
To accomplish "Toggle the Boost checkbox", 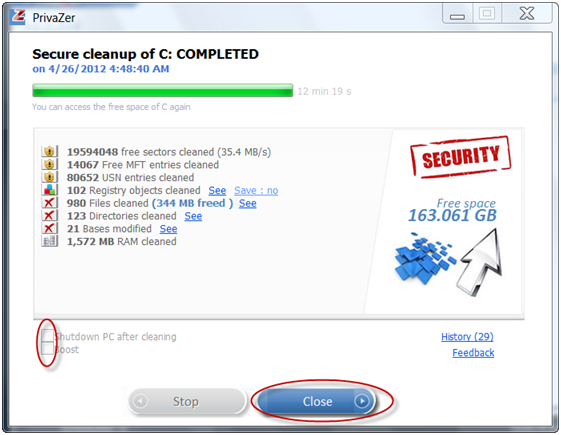I will 47,349.
